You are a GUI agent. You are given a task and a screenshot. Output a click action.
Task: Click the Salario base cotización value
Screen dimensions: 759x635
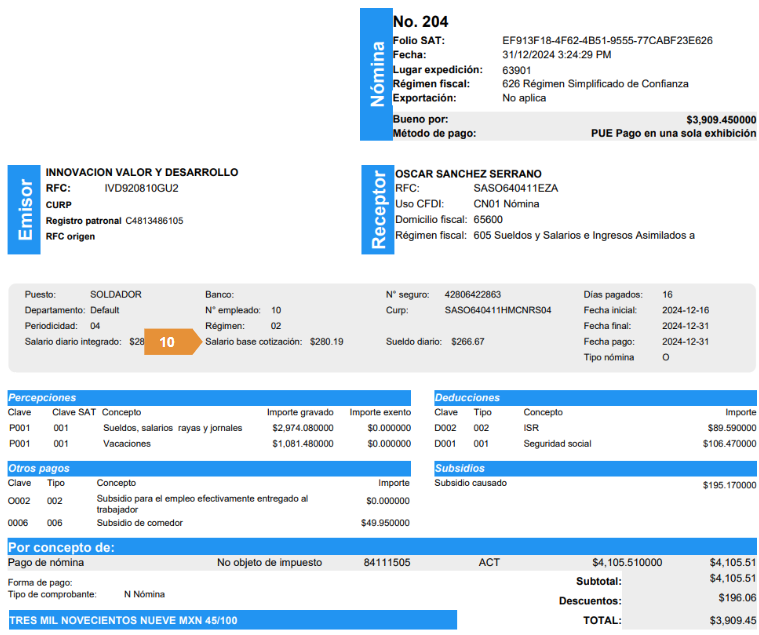pyautogui.click(x=326, y=341)
